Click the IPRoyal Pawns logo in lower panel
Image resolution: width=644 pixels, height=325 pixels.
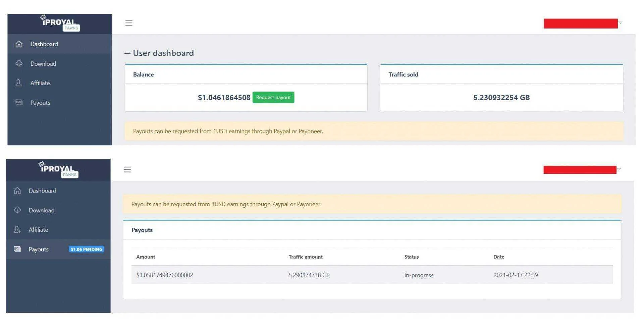58,170
